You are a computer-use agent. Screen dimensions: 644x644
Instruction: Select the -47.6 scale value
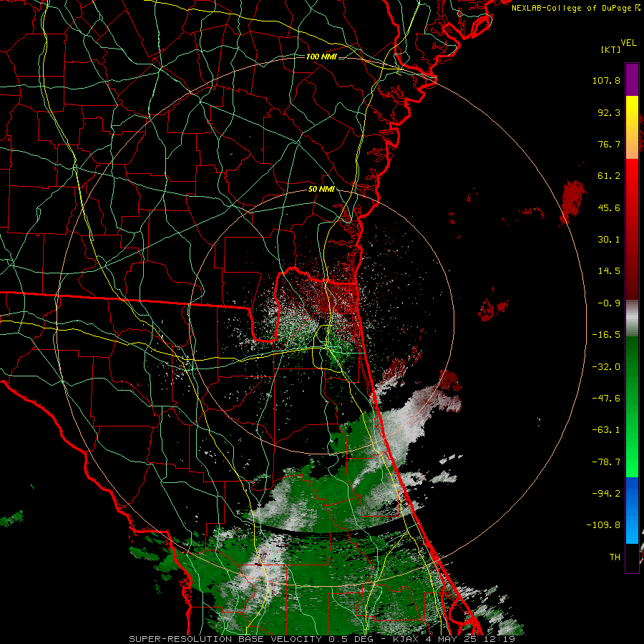click(606, 399)
